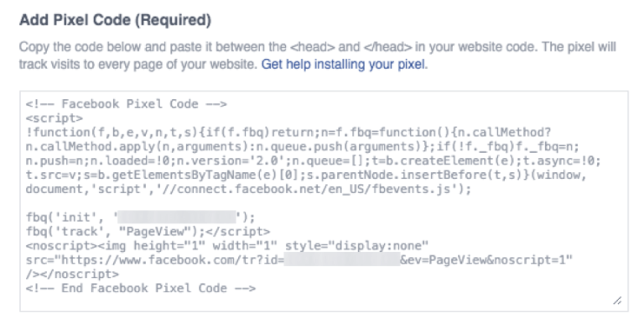Click the 'Add Pixel Code (Required)' heading
644x325 pixels.
(x=115, y=20)
